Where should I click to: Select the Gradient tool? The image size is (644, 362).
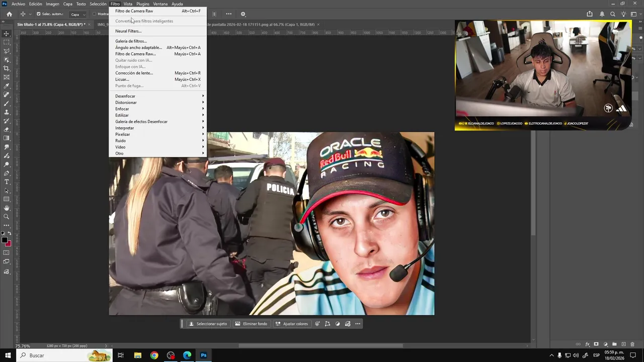(7, 138)
